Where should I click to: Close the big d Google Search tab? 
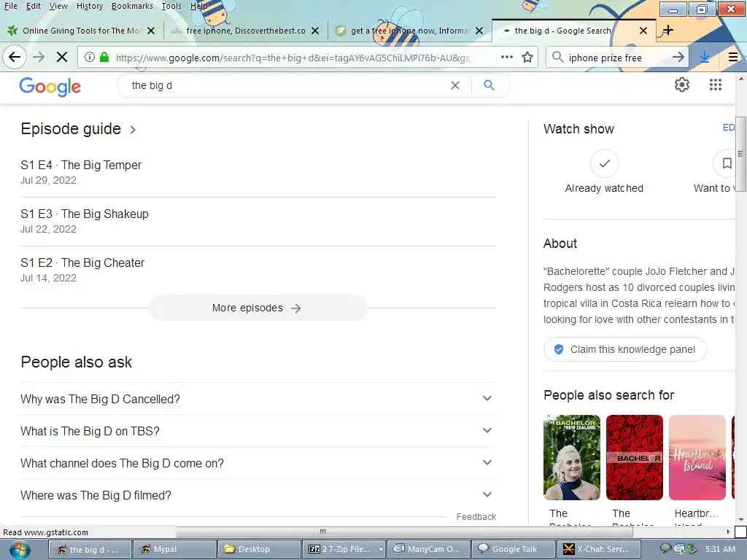point(643,31)
